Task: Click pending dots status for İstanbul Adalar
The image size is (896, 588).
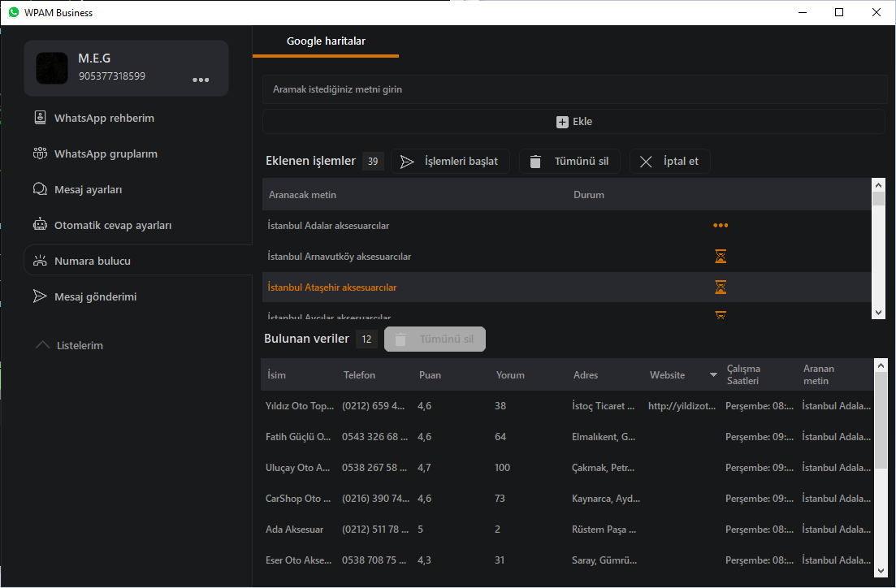Action: (720, 225)
